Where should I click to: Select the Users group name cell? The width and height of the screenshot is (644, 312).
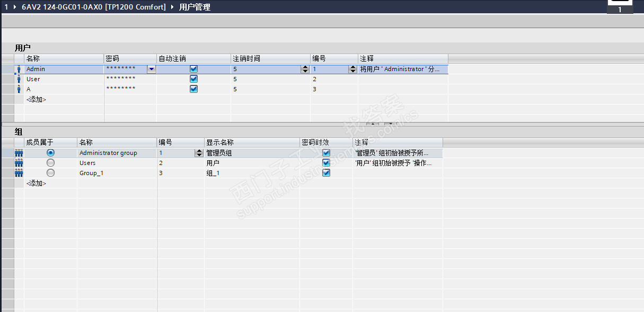point(117,163)
